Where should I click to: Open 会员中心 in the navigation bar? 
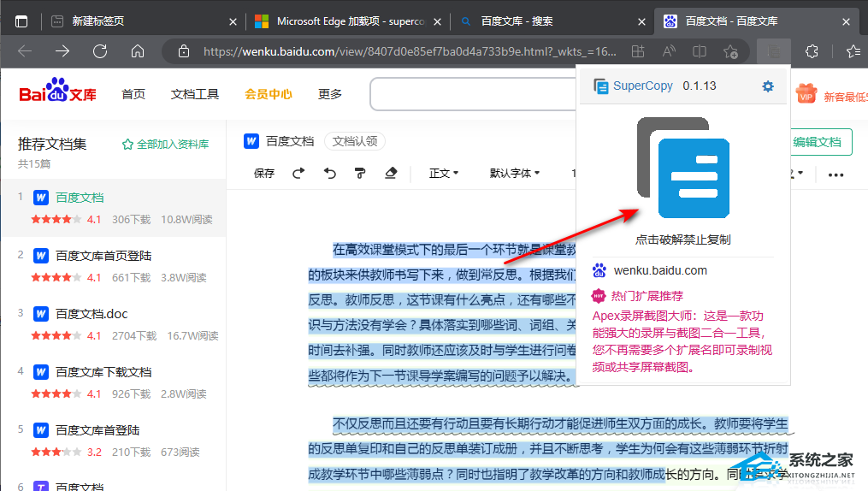(269, 94)
